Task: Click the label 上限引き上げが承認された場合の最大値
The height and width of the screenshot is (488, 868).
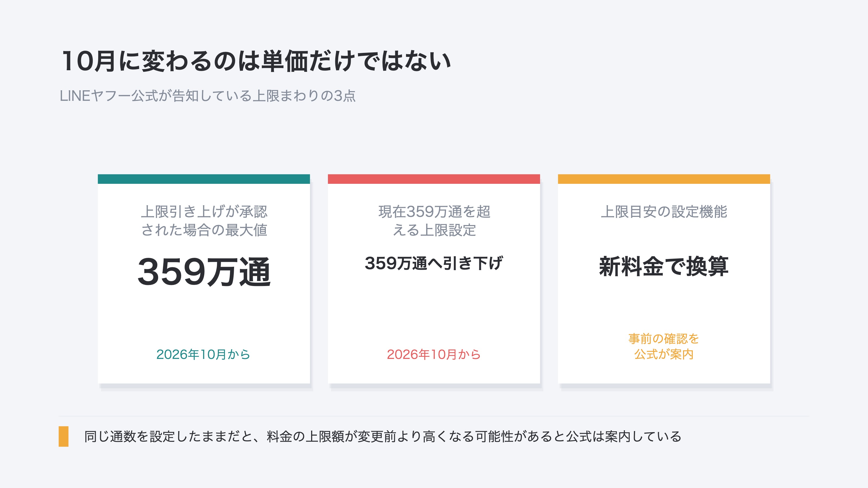Action: tap(204, 221)
